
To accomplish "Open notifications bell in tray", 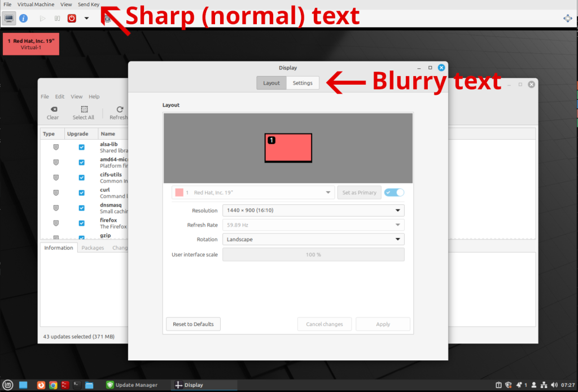I will click(x=519, y=385).
